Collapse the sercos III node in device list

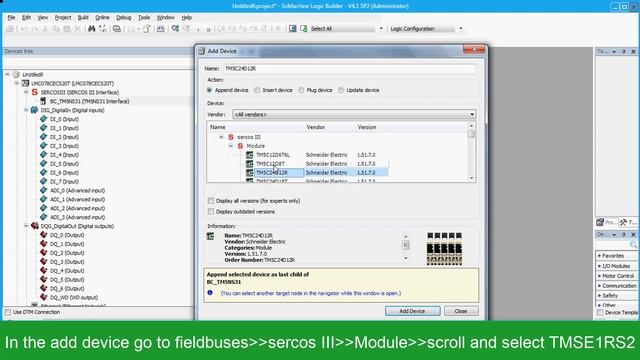point(221,137)
